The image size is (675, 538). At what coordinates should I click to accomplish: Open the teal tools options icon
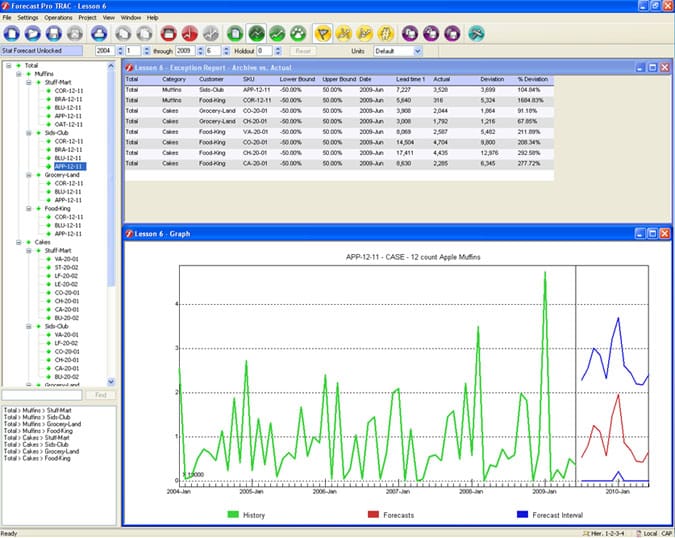pos(476,34)
